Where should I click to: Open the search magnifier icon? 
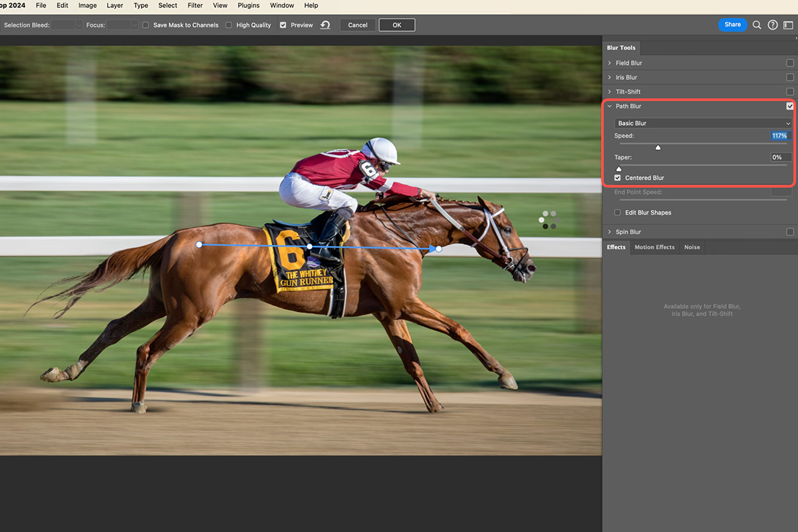757,25
